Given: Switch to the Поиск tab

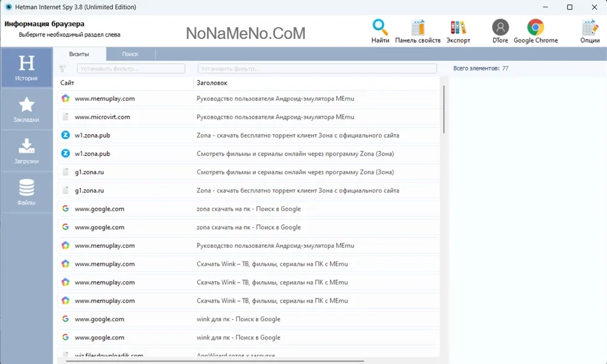Looking at the screenshot, I should pyautogui.click(x=130, y=54).
